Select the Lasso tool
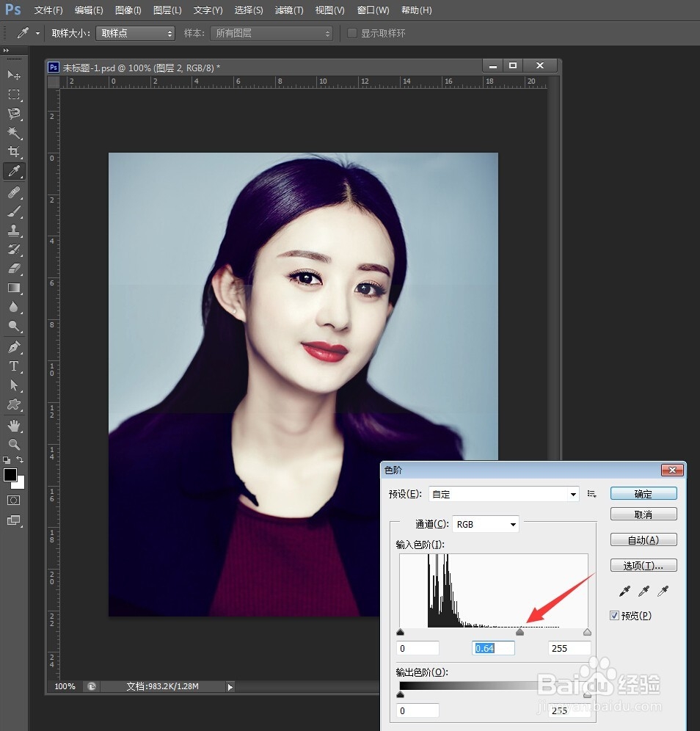Screen dimensions: 700x731 click(15, 114)
